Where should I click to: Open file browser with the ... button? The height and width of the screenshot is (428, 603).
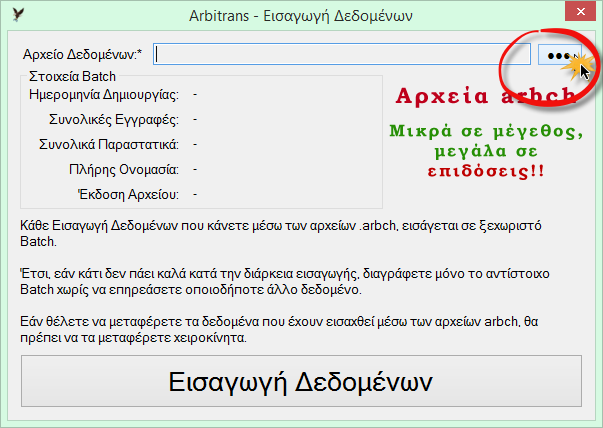click(560, 55)
